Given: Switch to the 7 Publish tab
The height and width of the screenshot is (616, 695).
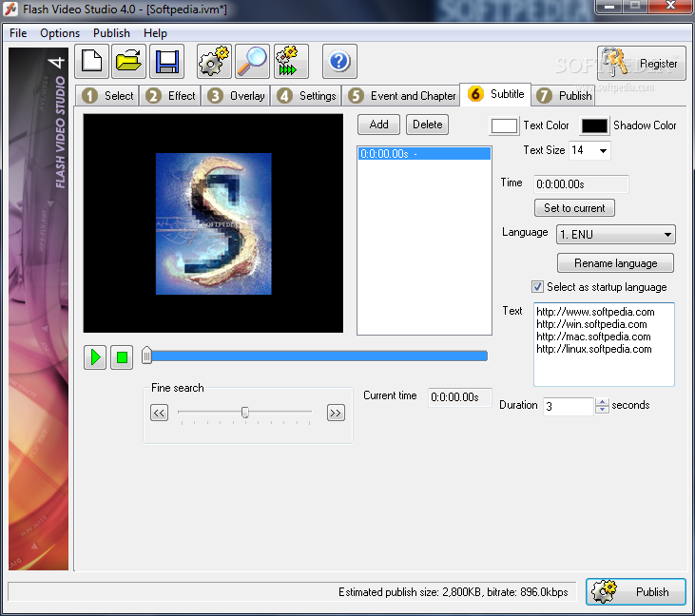Looking at the screenshot, I should (563, 96).
